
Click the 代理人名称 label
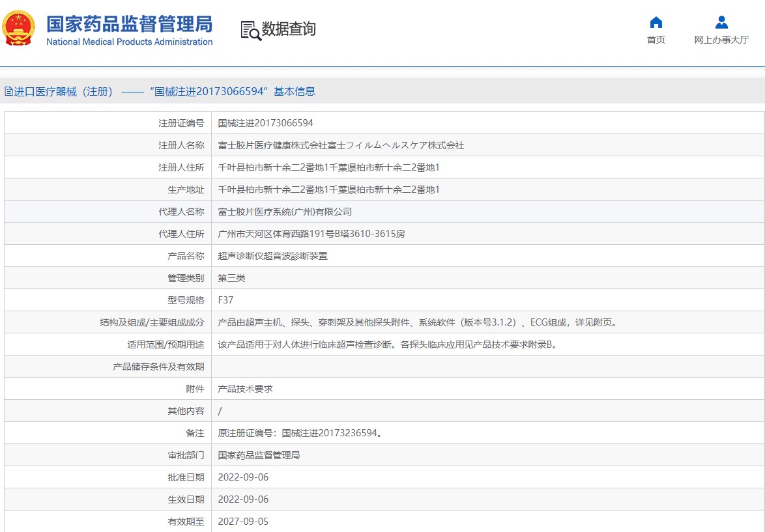(x=181, y=212)
